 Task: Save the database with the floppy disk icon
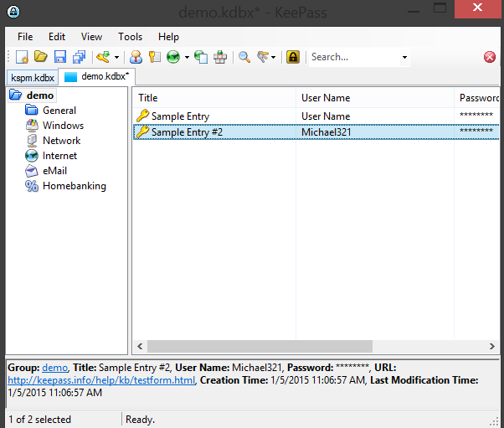59,57
